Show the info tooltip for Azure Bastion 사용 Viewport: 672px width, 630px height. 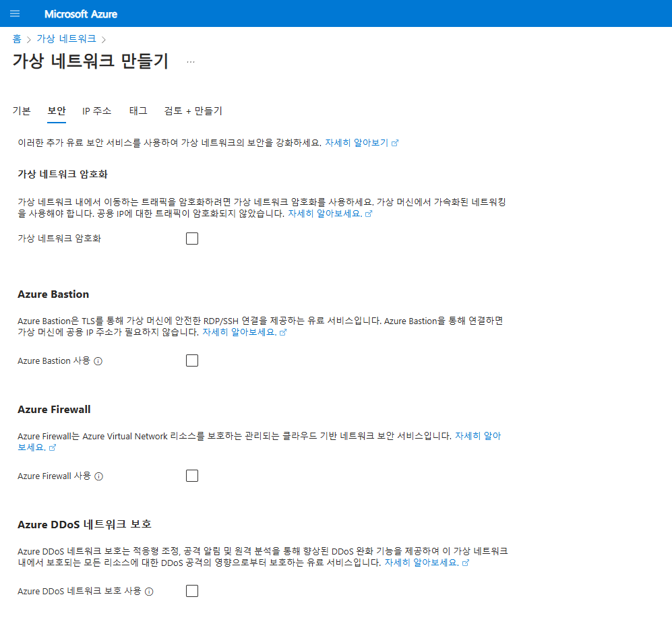(98, 361)
